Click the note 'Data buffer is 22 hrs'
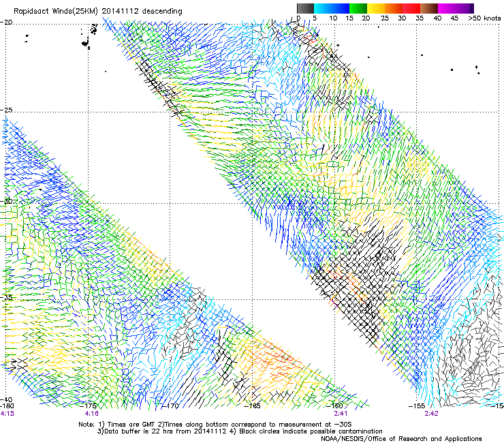The width and height of the screenshot is (504, 443). tap(135, 431)
